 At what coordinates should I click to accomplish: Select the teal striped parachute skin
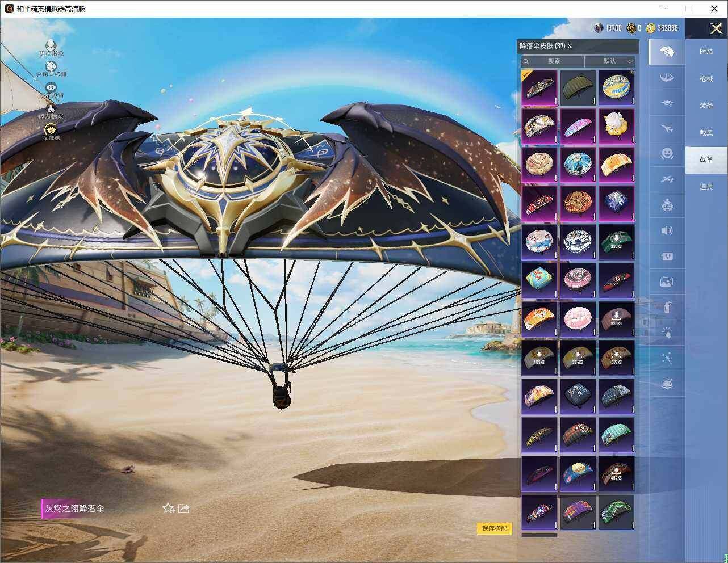[617, 435]
